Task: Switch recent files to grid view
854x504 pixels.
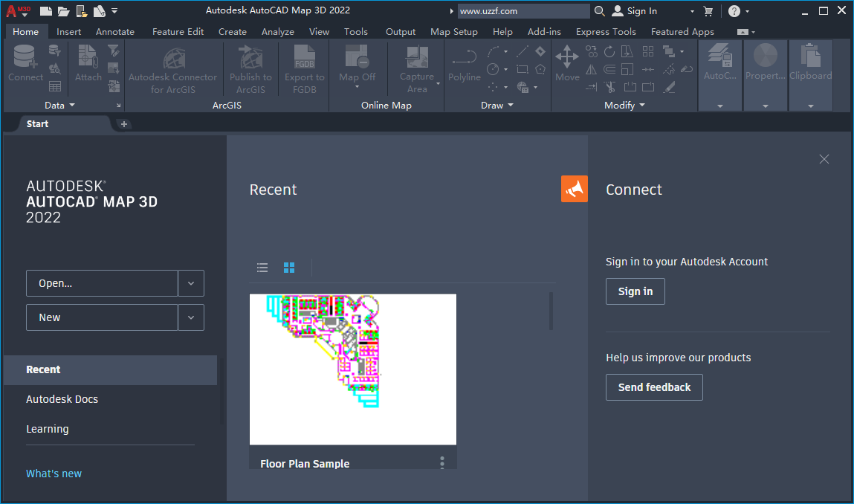Action: click(288, 267)
